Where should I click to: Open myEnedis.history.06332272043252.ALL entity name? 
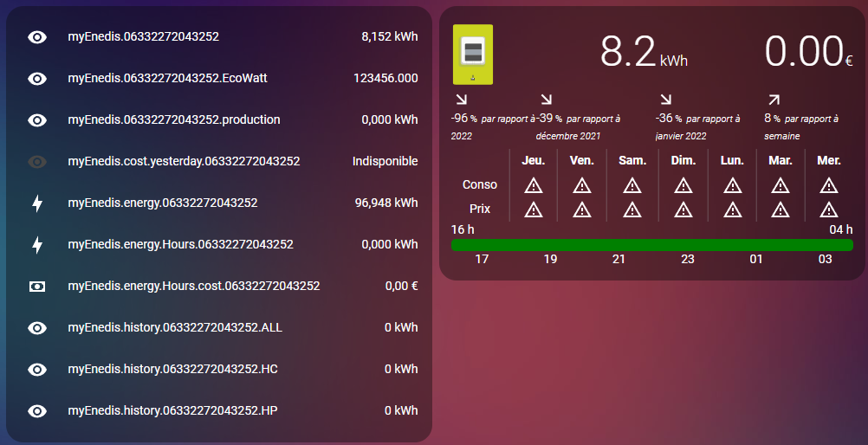[x=175, y=327]
